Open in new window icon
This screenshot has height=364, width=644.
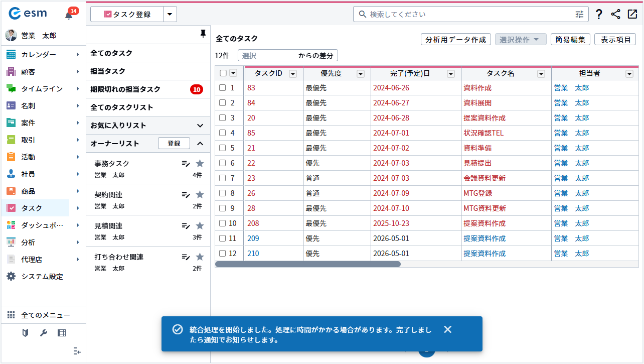point(632,14)
